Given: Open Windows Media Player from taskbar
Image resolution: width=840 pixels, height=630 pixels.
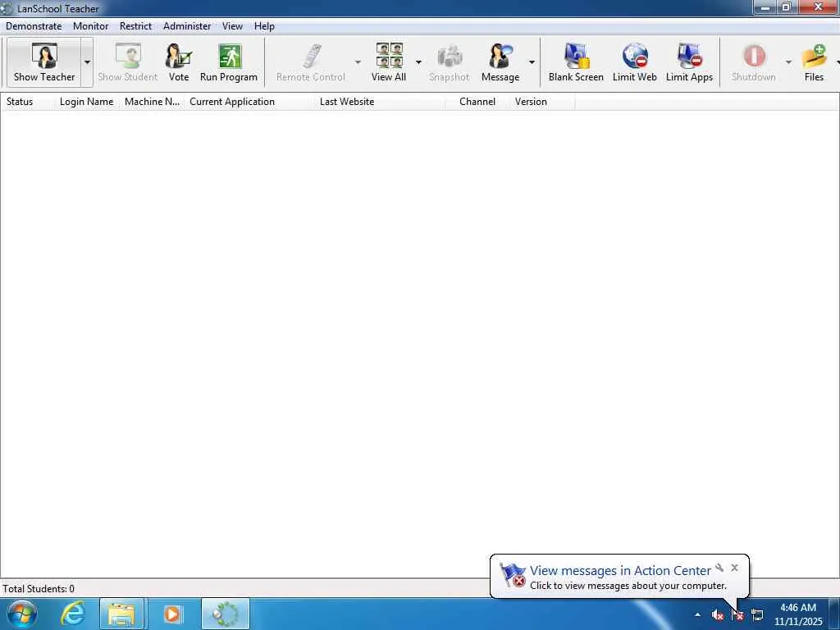Looking at the screenshot, I should (x=172, y=614).
